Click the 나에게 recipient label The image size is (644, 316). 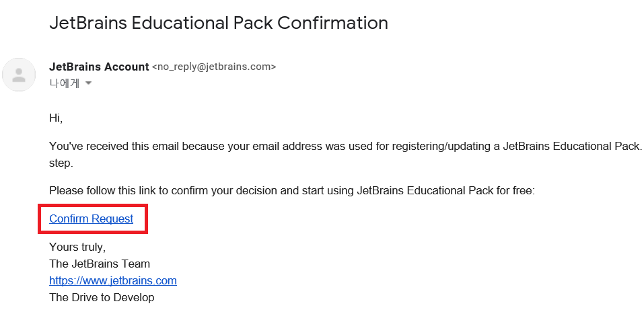[64, 83]
